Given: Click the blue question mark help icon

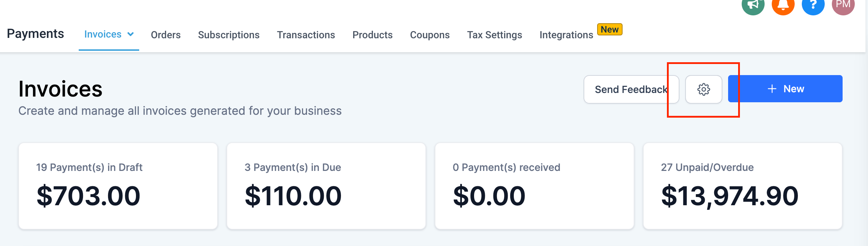Looking at the screenshot, I should [813, 4].
